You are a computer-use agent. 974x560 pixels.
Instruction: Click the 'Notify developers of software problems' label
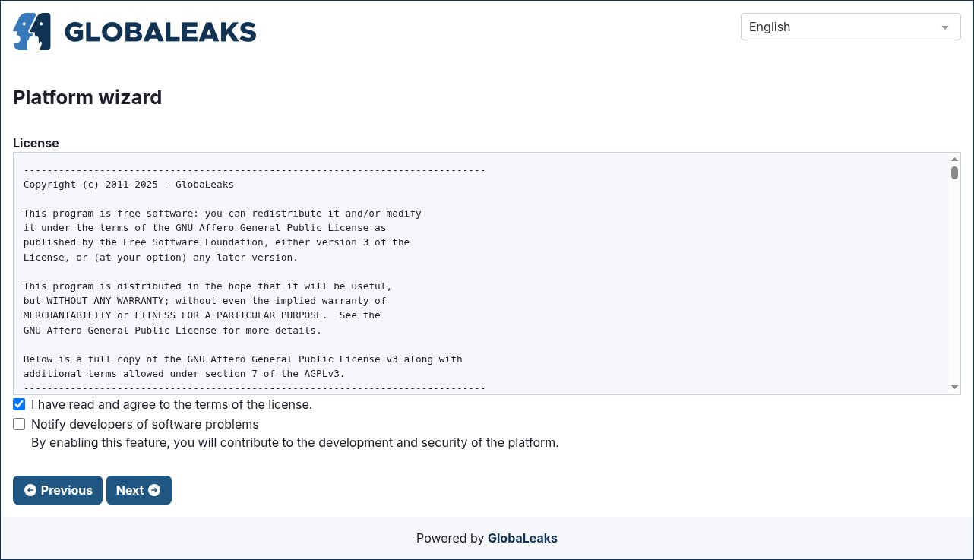tap(145, 424)
